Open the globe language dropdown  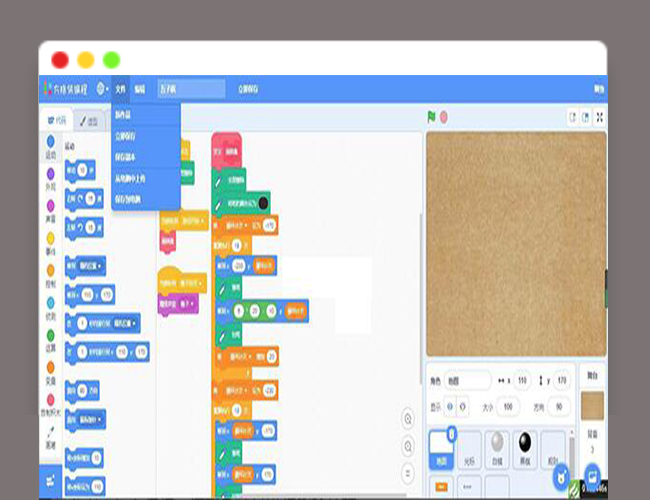pyautogui.click(x=102, y=89)
